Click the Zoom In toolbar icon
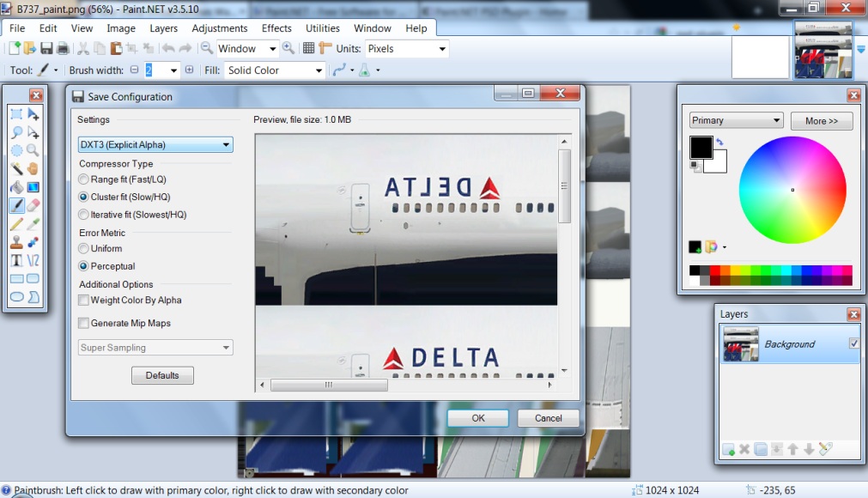The image size is (868, 498). (x=288, y=48)
